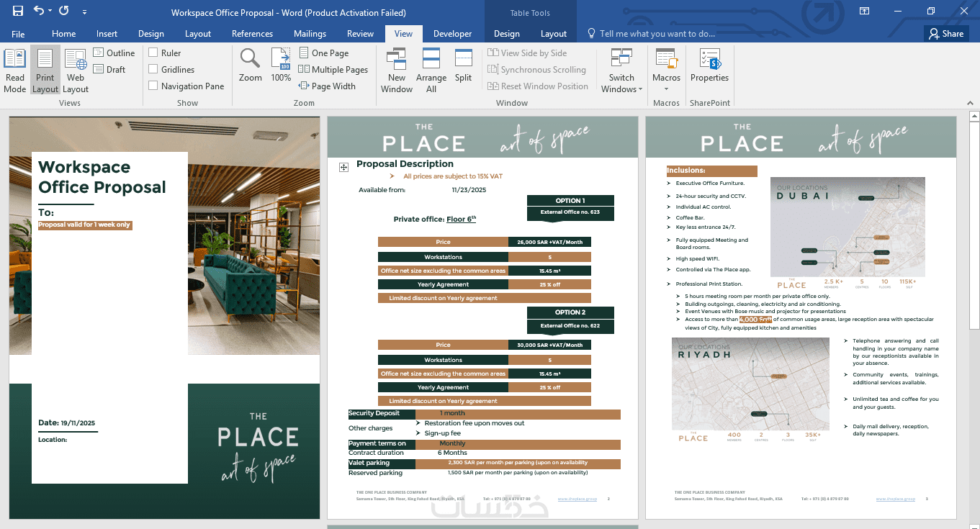Click the 'Proposal Description' heading
The width and height of the screenshot is (980, 529).
[x=405, y=163]
